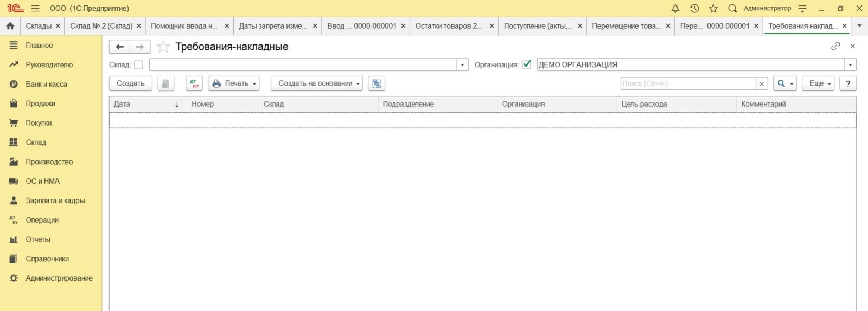Click the Дт/Кт postings icon button
This screenshot has height=311, width=868.
pos(194,83)
